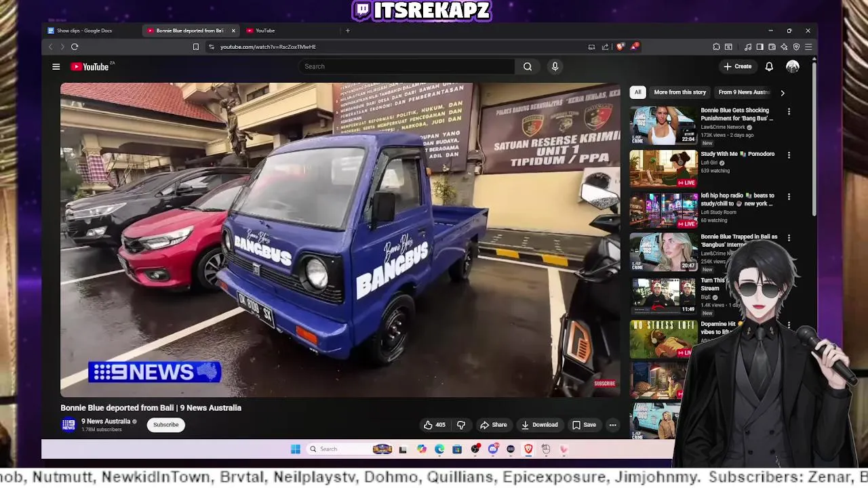Image resolution: width=868 pixels, height=488 pixels.
Task: Click the browser address bar URL
Action: coord(268,47)
